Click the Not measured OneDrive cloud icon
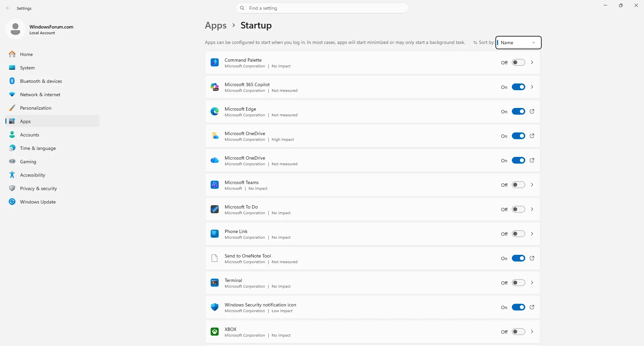 coord(215,161)
